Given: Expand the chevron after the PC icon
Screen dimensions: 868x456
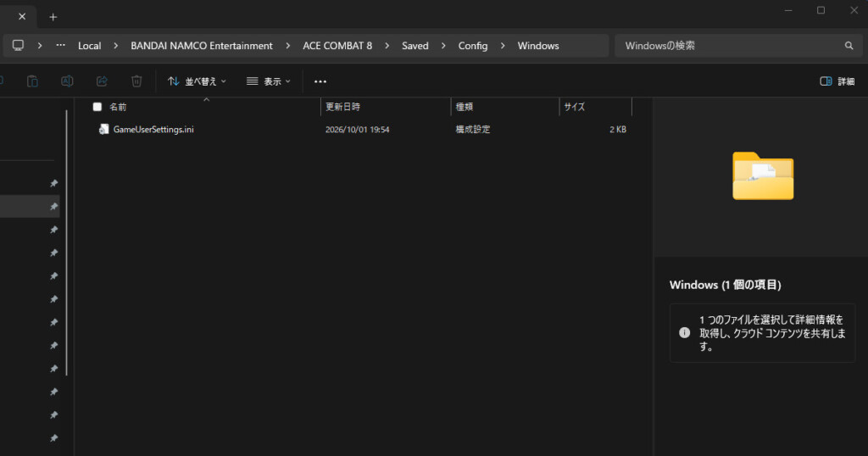Looking at the screenshot, I should 40,46.
